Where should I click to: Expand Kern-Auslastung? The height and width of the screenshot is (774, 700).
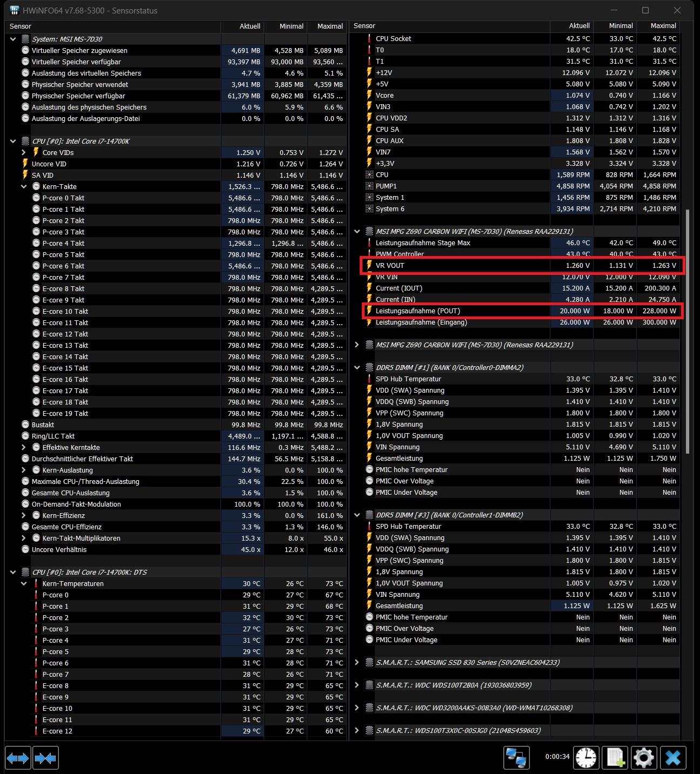click(x=24, y=470)
